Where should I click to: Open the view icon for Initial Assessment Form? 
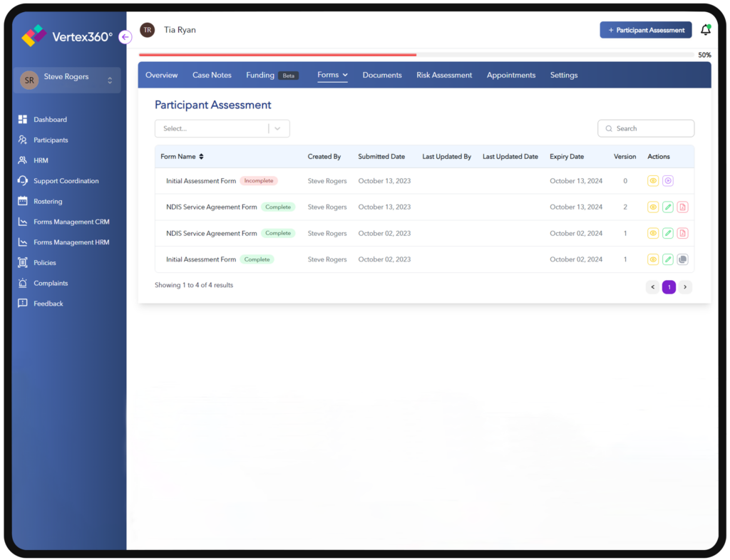click(x=652, y=180)
